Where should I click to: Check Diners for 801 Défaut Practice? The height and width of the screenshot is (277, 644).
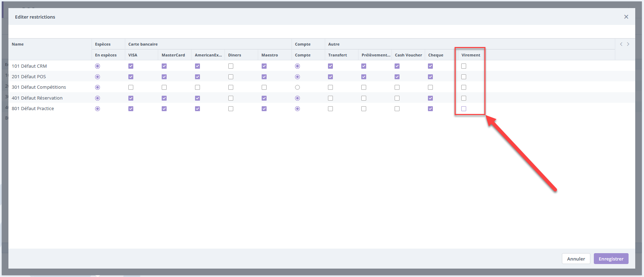(231, 109)
